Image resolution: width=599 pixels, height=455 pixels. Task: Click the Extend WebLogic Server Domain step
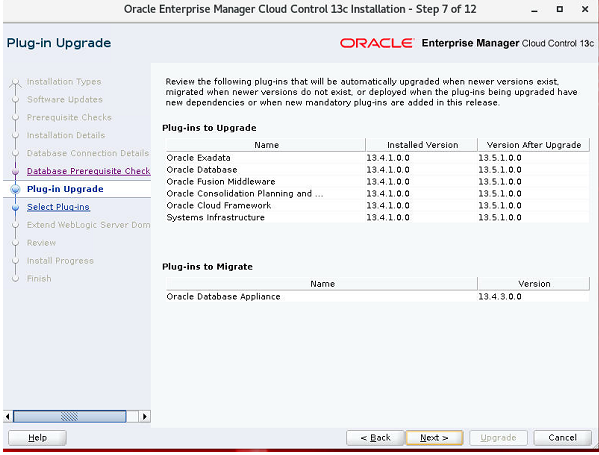point(89,225)
